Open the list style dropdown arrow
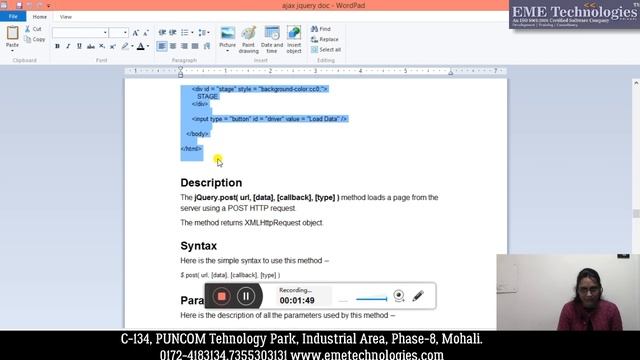Screen dimensions: 640x360 [x=192, y=33]
